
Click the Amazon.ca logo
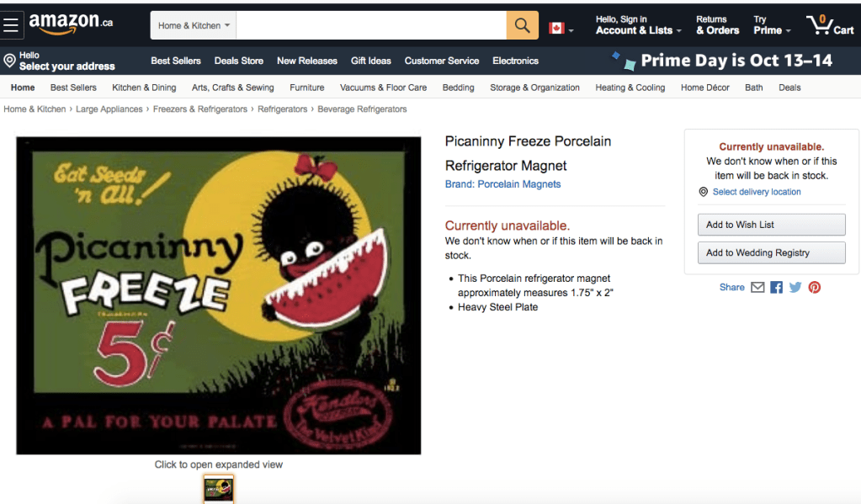click(x=71, y=24)
